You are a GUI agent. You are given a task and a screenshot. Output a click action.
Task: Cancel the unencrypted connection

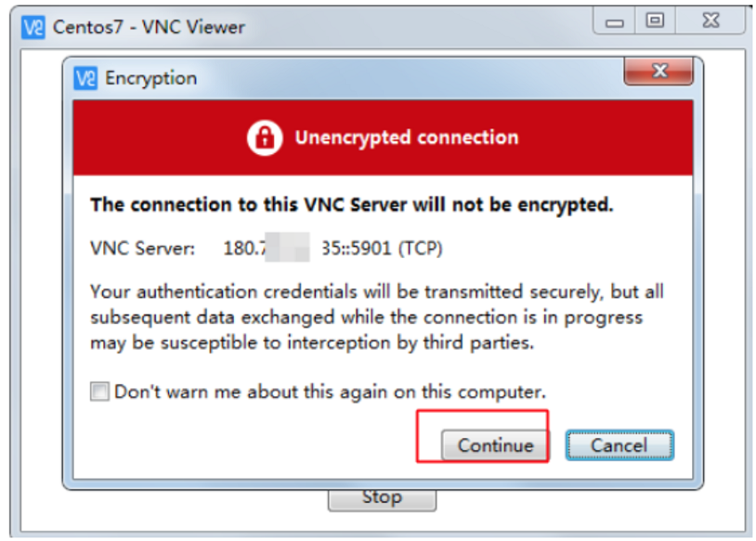[620, 445]
